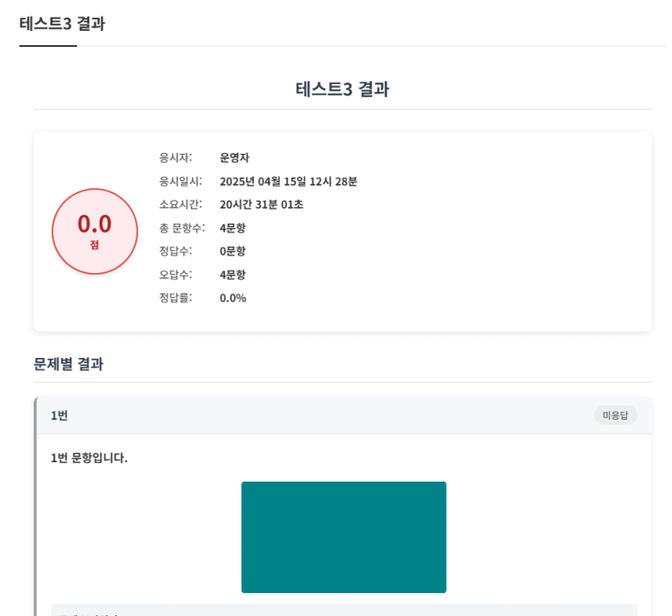Click the 오답수 label
This screenshot has height=616, width=672.
(x=175, y=275)
